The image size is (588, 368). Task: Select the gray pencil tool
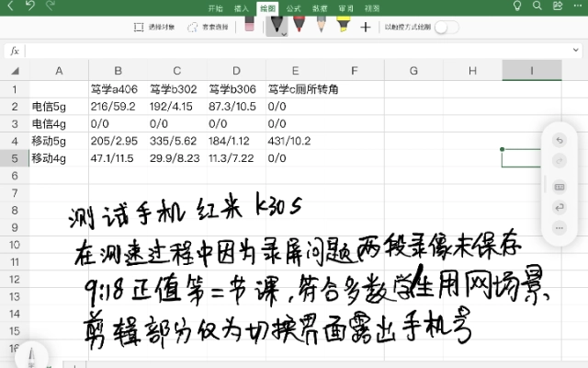pyautogui.click(x=321, y=24)
